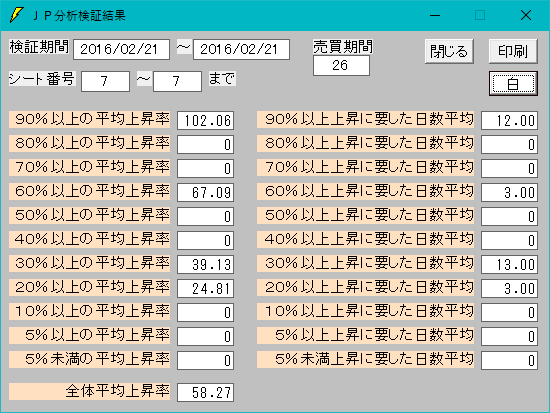
Task: Select 30%以上上昇に要した日数平均 value 13.00
Action: point(509,264)
